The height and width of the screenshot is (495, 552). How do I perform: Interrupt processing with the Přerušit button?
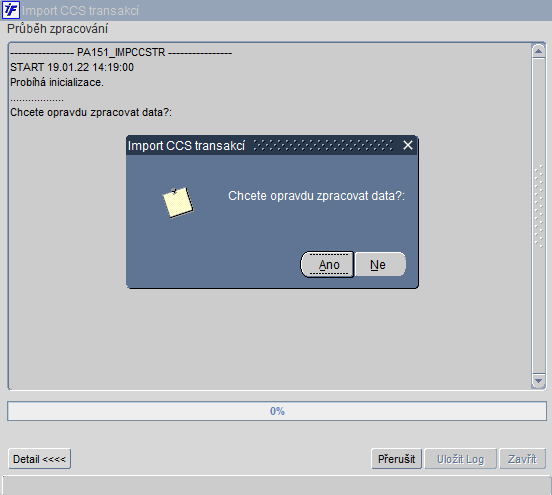coord(396,459)
